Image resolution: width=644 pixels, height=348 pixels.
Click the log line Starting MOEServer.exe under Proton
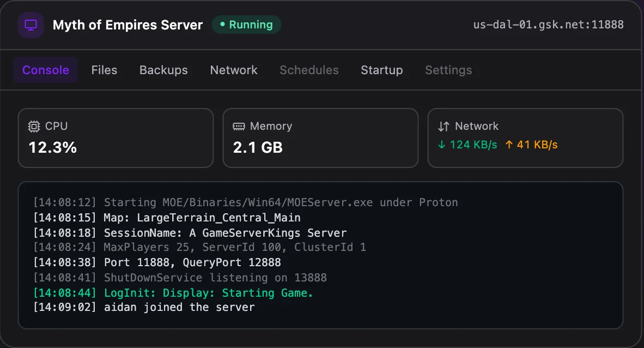click(x=246, y=202)
